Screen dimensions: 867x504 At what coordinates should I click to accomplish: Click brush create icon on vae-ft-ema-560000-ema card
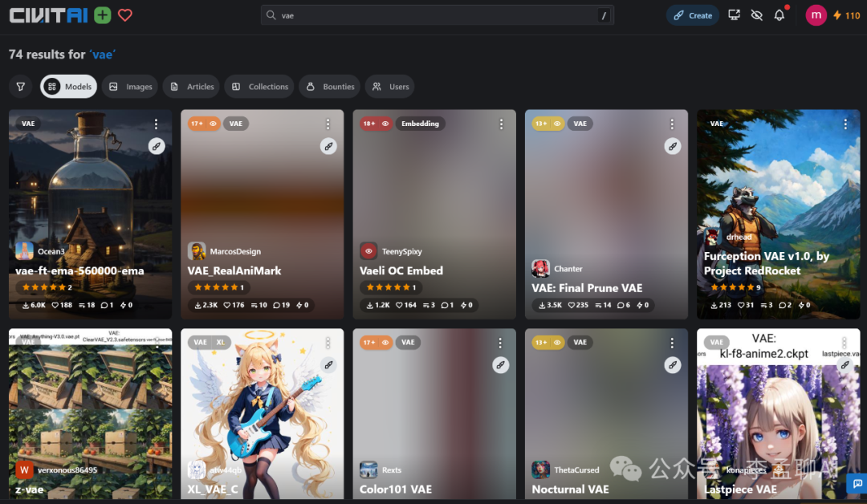point(157,146)
